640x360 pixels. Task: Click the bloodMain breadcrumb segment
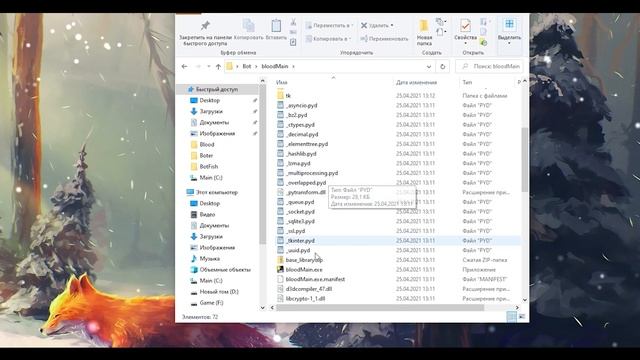[x=275, y=66]
